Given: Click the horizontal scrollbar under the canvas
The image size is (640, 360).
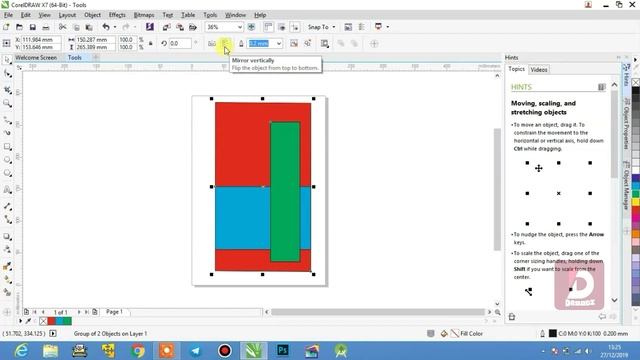Looking at the screenshot, I should tap(378, 312).
